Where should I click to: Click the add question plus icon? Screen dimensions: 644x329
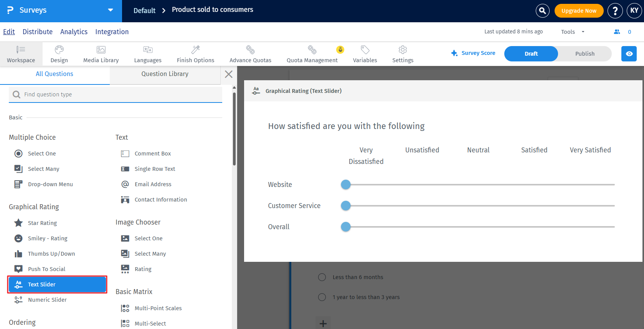323,323
